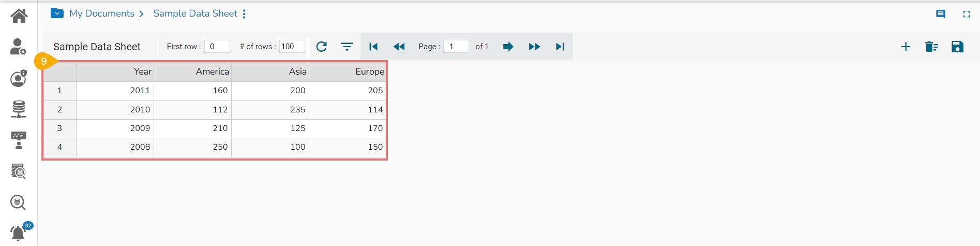Click the Europe value 205

(x=347, y=91)
